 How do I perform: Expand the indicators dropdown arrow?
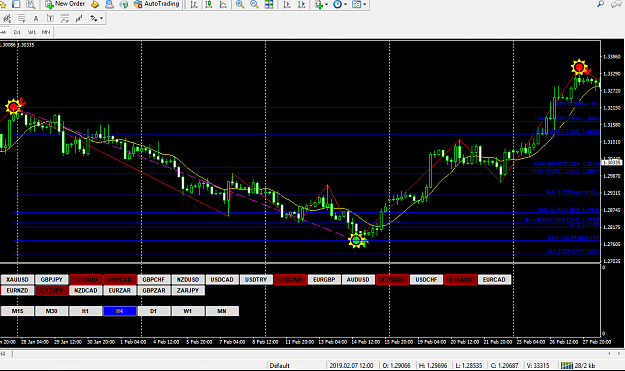point(326,4)
